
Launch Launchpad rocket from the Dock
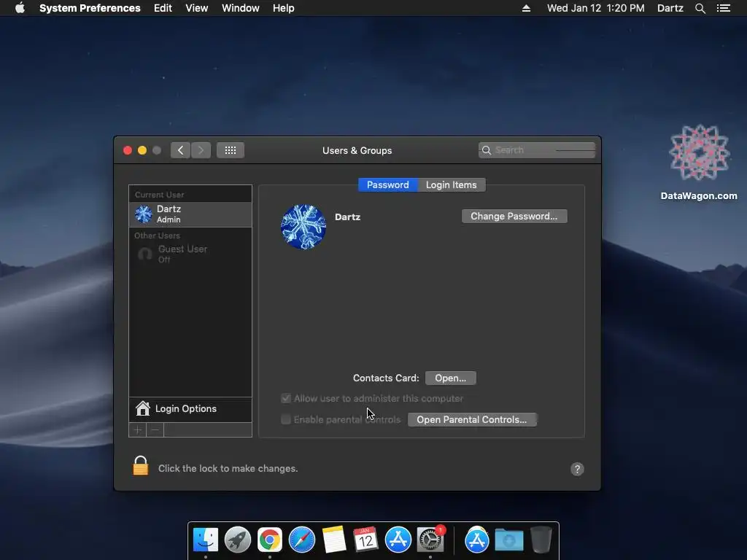click(x=238, y=540)
